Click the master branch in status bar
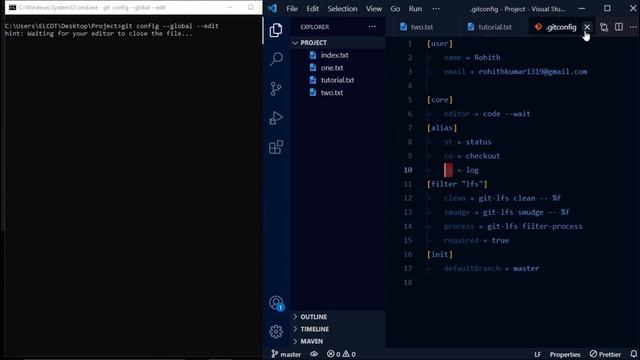Screen dimensions: 640x360 [x=286, y=354]
